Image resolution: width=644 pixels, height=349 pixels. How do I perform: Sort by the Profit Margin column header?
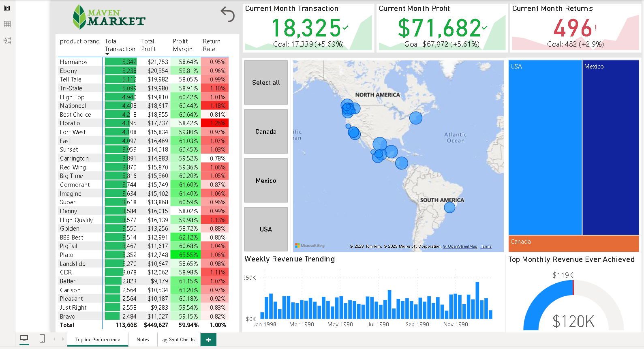182,45
